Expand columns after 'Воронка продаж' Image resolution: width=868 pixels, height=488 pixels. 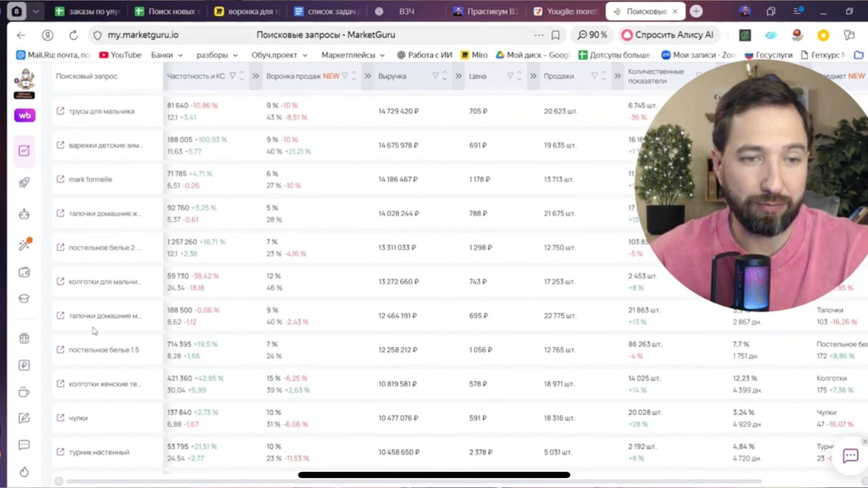pyautogui.click(x=368, y=75)
